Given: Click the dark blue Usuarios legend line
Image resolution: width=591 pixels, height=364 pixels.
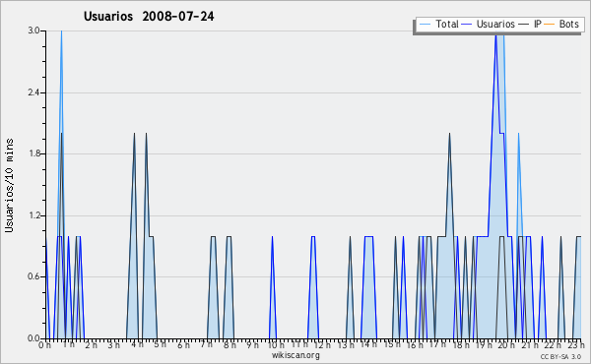Looking at the screenshot, I should point(467,25).
